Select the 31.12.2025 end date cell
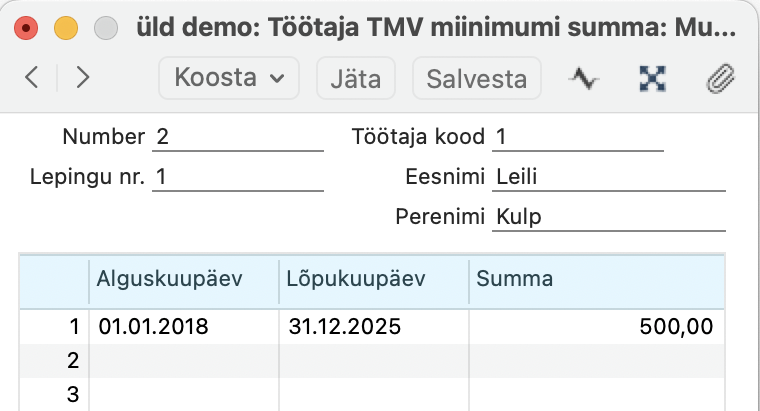 [x=373, y=326]
